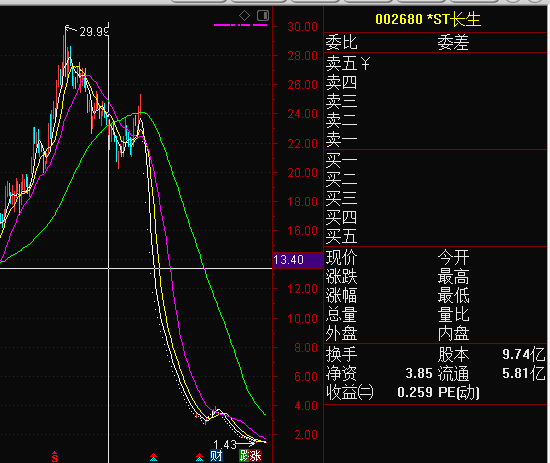Click the 总量 total volume label
550x463 pixels.
click(x=341, y=315)
